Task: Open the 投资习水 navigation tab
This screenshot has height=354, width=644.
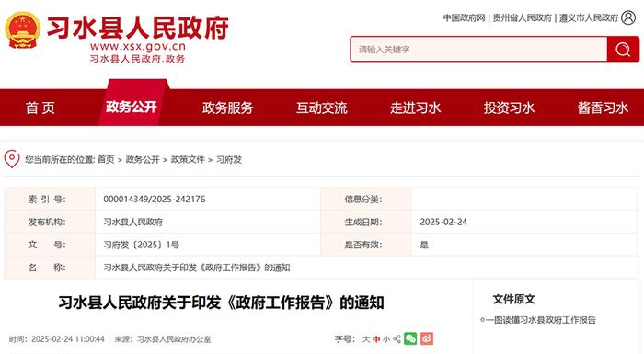Action: click(x=509, y=108)
